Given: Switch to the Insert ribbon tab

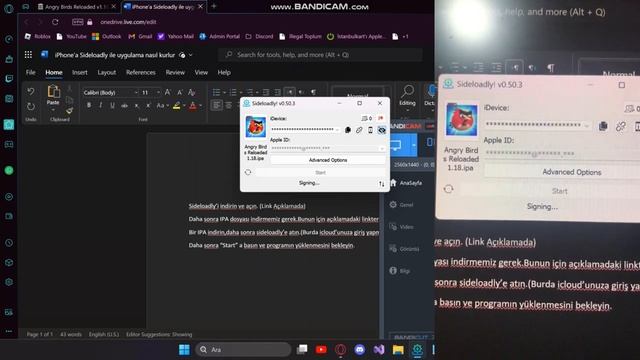Looking at the screenshot, I should click(80, 72).
